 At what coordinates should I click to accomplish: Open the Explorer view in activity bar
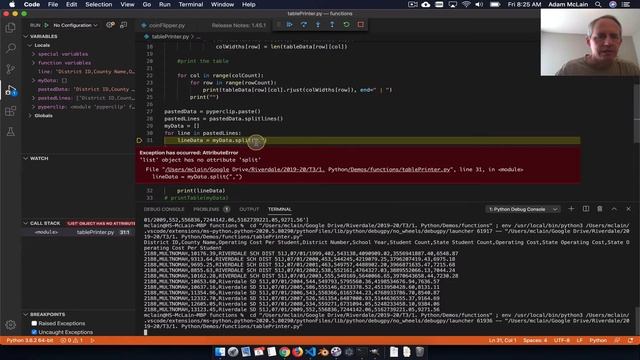11,28
